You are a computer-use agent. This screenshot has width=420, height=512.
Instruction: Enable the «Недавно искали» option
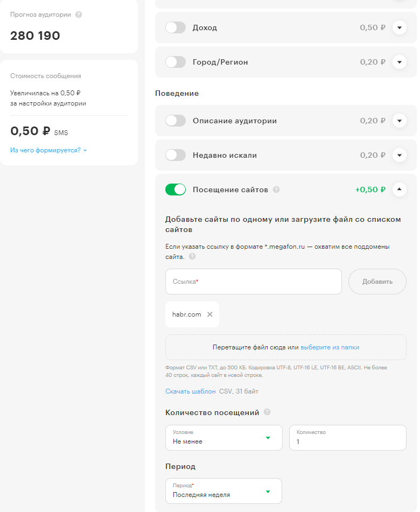176,155
